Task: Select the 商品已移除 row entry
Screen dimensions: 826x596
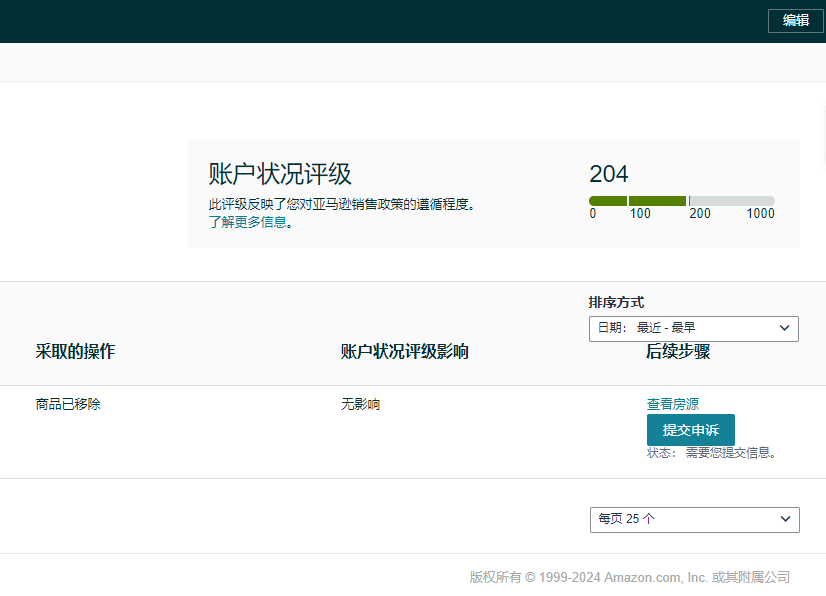Action: [68, 405]
